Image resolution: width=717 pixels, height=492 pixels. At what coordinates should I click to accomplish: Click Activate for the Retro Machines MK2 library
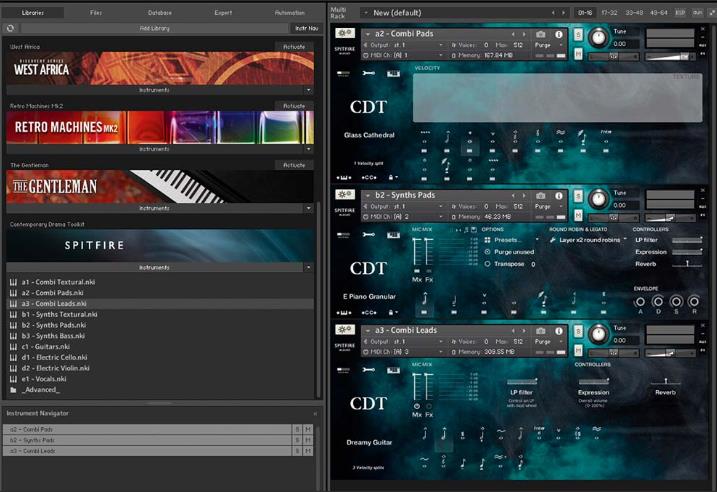(x=294, y=105)
